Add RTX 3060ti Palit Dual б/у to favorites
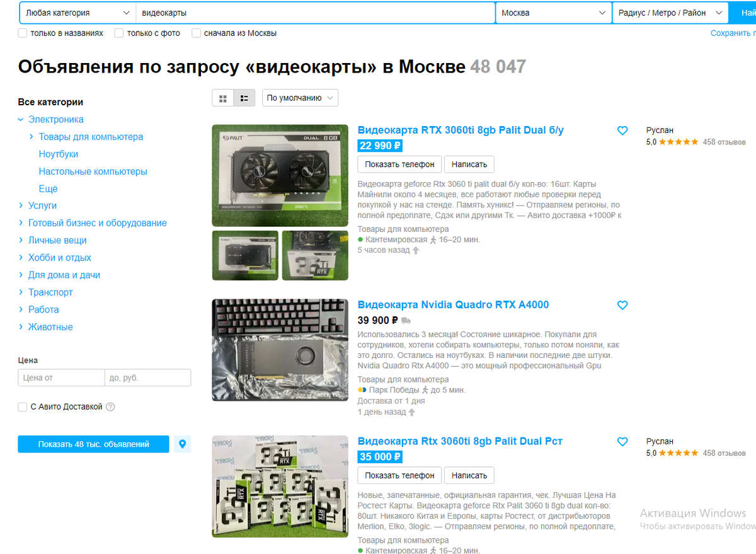 click(x=622, y=130)
